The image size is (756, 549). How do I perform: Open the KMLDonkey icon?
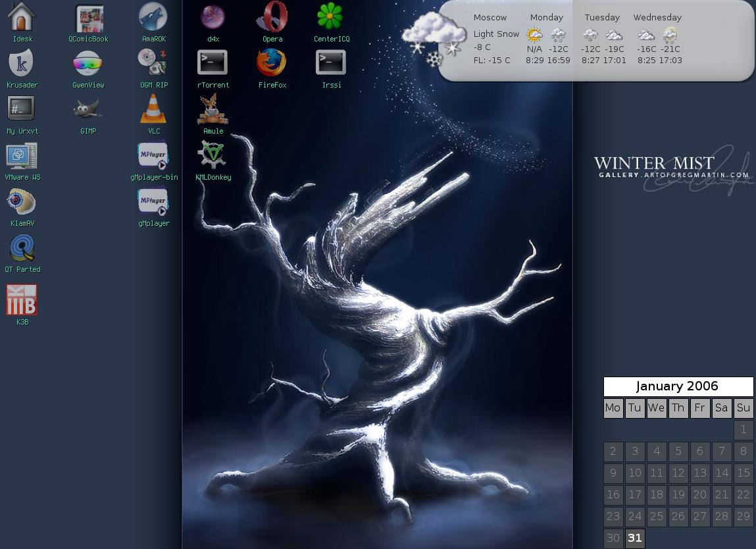212,155
